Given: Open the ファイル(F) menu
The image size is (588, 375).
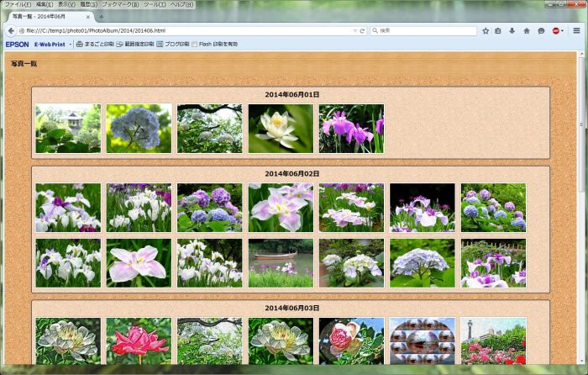Looking at the screenshot, I should pyautogui.click(x=17, y=4).
